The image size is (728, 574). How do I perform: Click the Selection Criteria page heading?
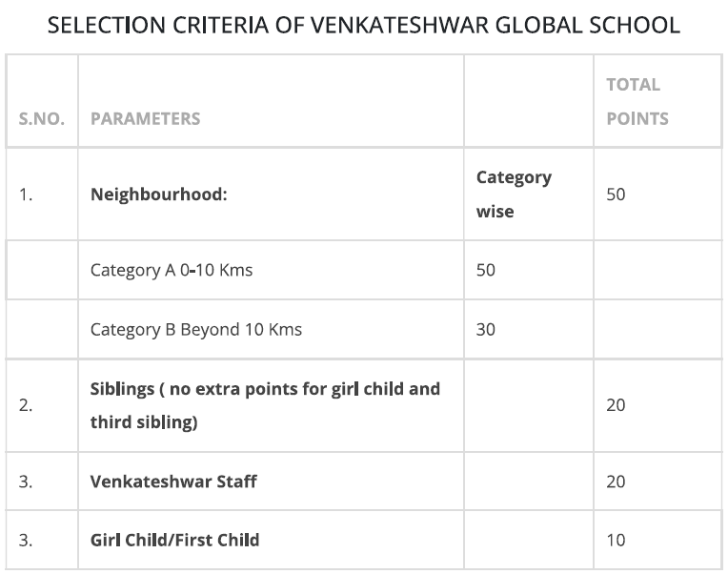pos(364,25)
